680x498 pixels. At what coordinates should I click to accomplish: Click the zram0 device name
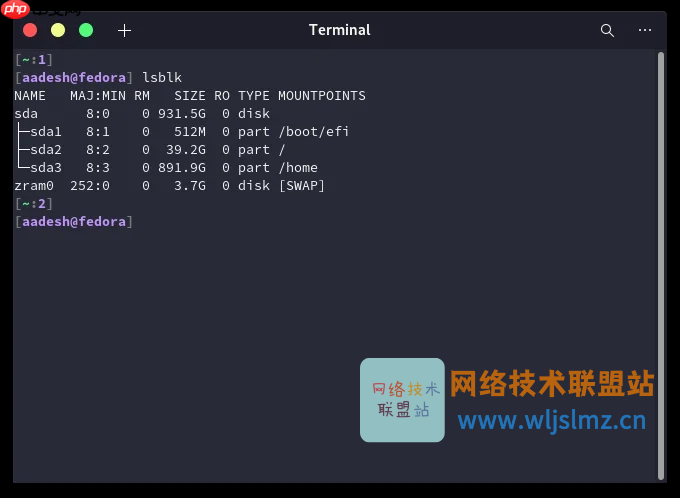pyautogui.click(x=34, y=186)
